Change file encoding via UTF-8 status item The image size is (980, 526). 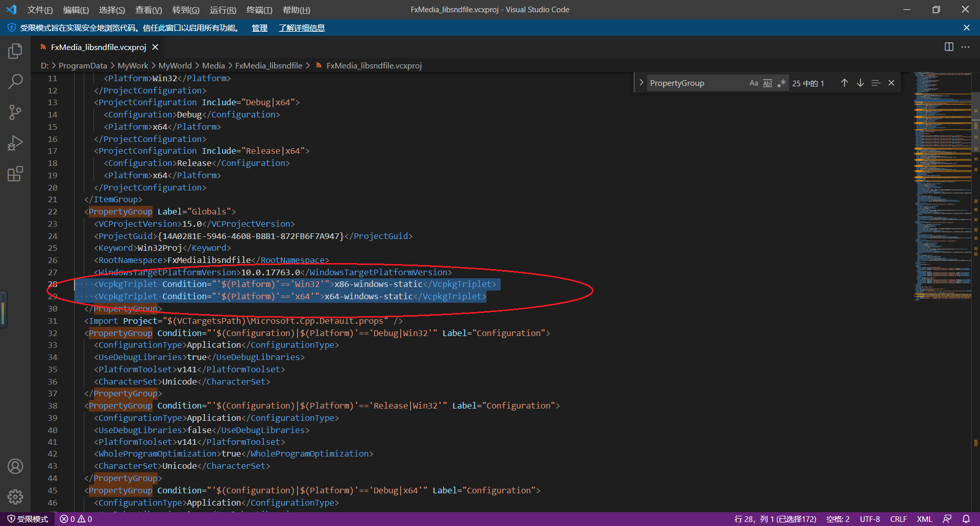(870, 519)
